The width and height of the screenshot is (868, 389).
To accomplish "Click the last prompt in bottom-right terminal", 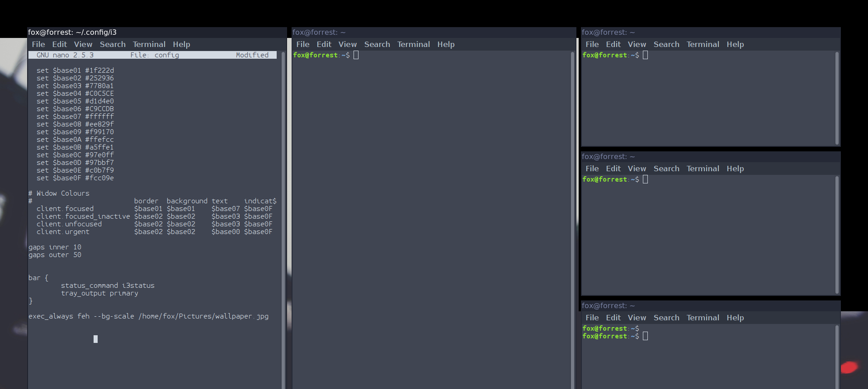I will 611,336.
